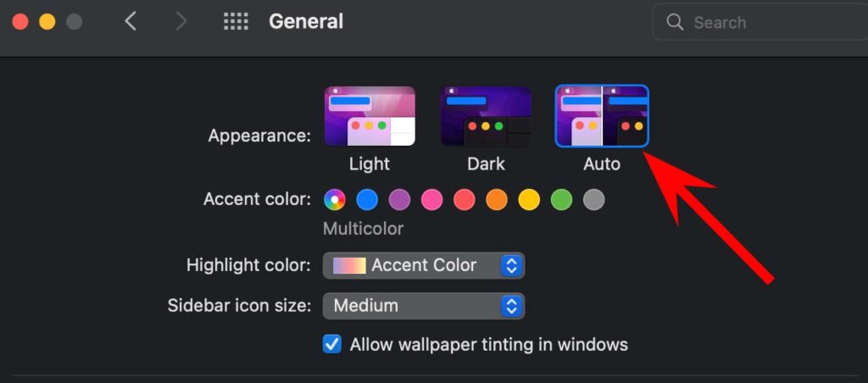868x383 pixels.
Task: Select the Dark appearance thumbnail
Action: (x=486, y=116)
